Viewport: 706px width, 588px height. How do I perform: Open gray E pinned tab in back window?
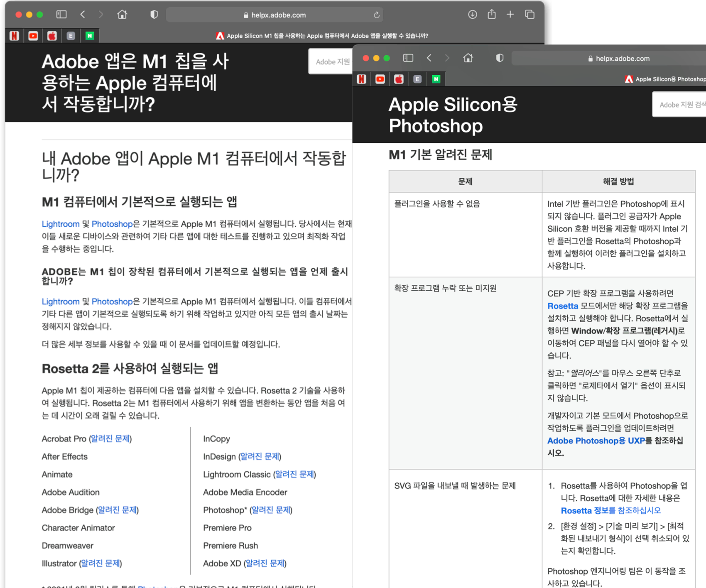[71, 36]
